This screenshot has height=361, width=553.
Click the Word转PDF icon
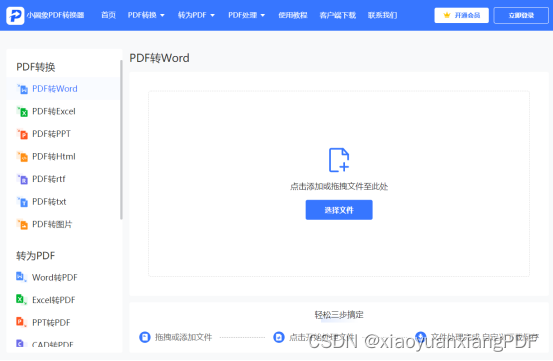point(21,277)
